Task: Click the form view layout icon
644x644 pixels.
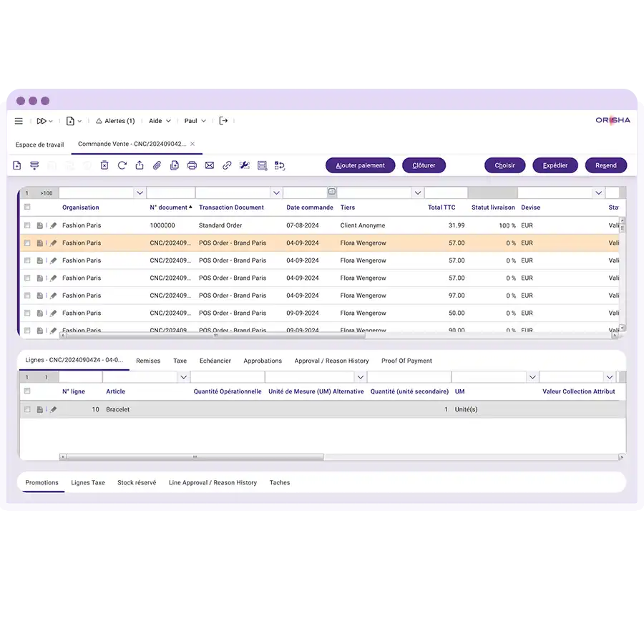Action: pyautogui.click(x=262, y=165)
